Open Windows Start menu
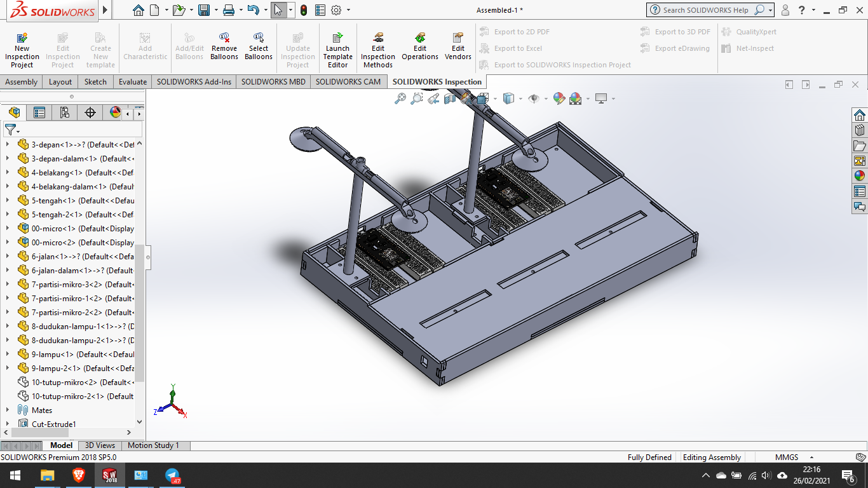The width and height of the screenshot is (868, 488). pyautogui.click(x=15, y=475)
